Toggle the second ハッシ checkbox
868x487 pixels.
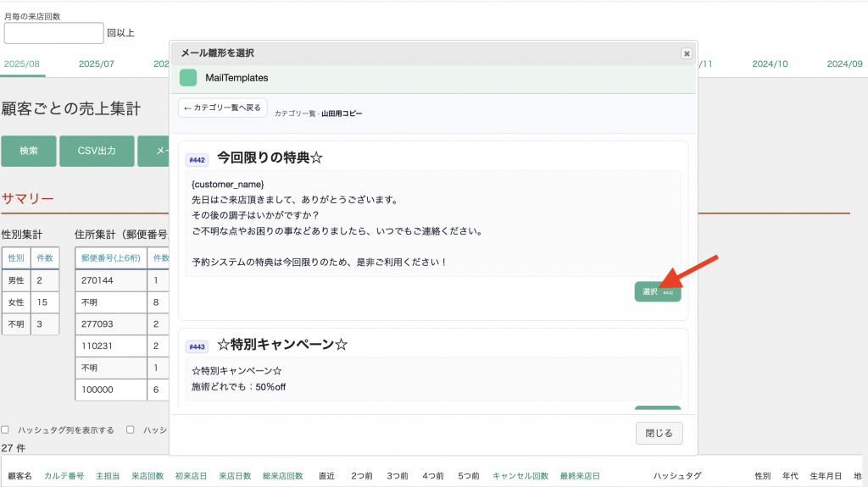(x=131, y=429)
